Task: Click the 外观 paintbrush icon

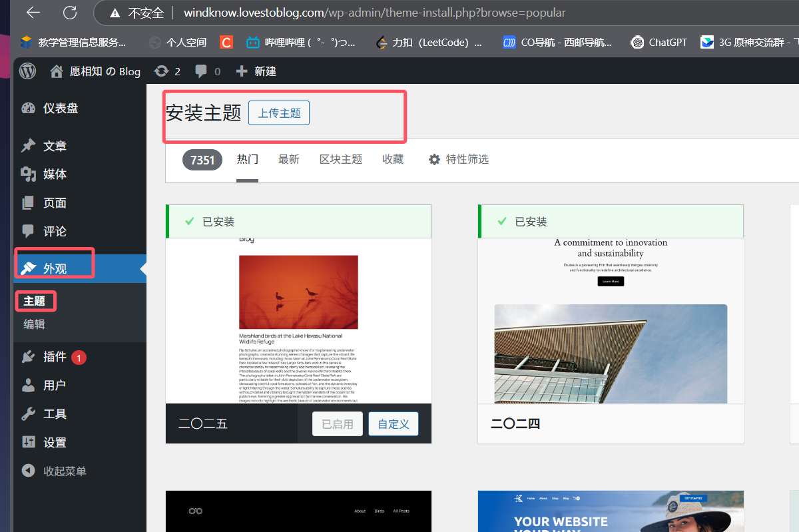Action: (28, 268)
